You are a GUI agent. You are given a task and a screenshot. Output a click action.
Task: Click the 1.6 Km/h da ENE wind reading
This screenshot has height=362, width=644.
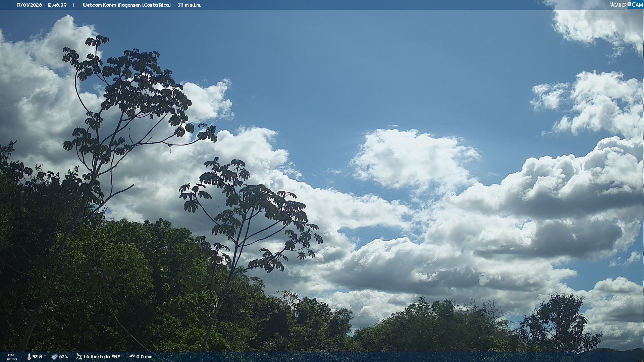coord(102,357)
